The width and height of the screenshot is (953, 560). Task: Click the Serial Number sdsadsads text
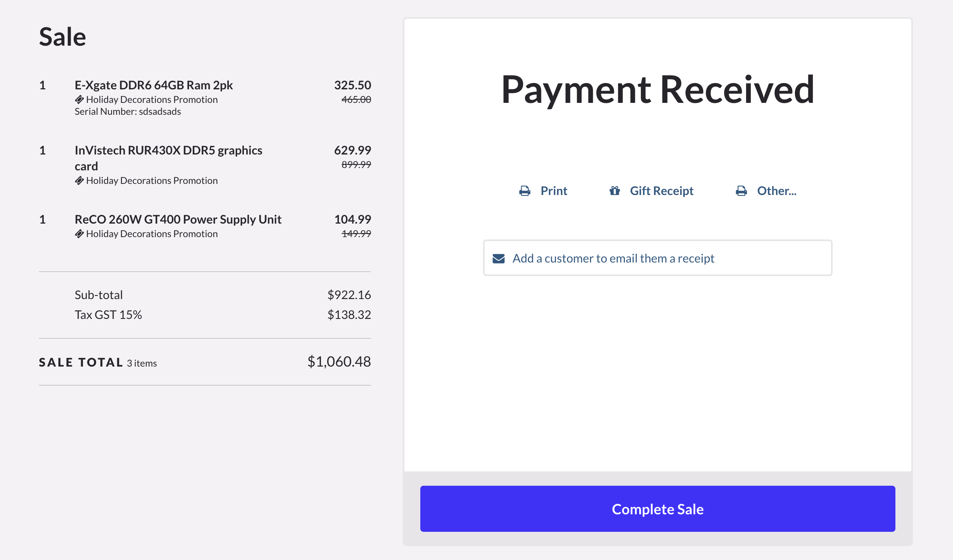[x=128, y=112]
